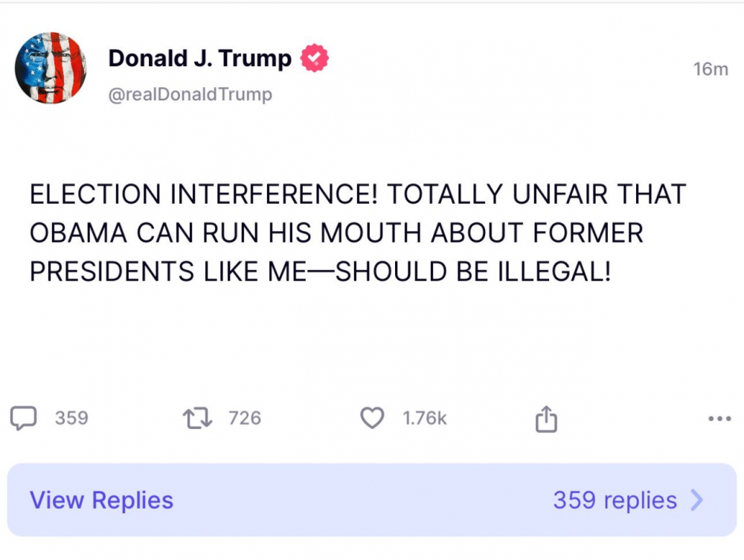Click the 359 reply count number
The image size is (744, 560).
point(71,418)
